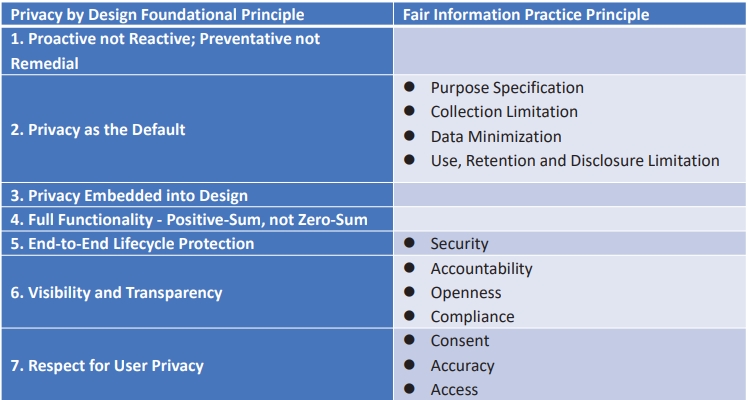The image size is (748, 400).
Task: Click the 'Privacy by Design Foundational Principle' header
Action: [x=157, y=15]
